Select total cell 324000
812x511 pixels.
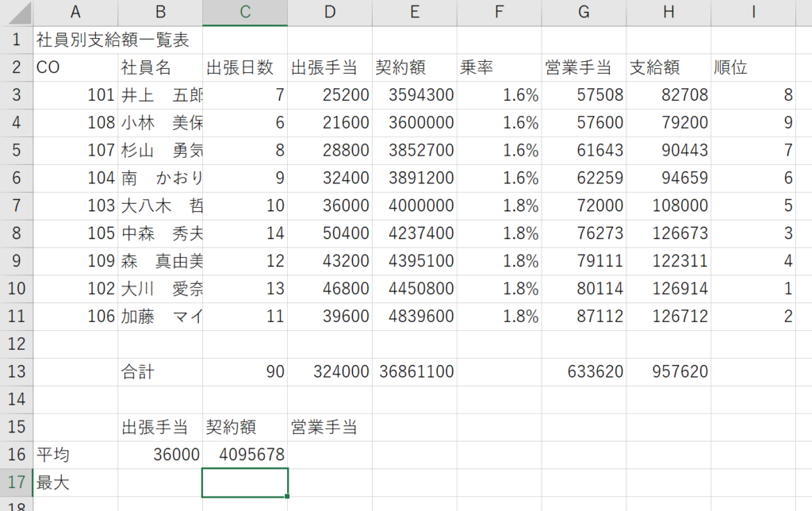[330, 371]
